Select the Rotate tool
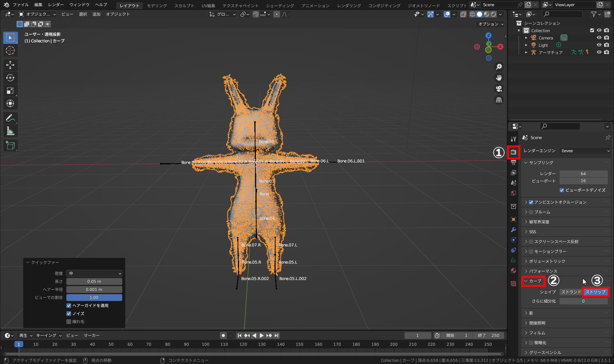614x364 pixels. pos(10,78)
